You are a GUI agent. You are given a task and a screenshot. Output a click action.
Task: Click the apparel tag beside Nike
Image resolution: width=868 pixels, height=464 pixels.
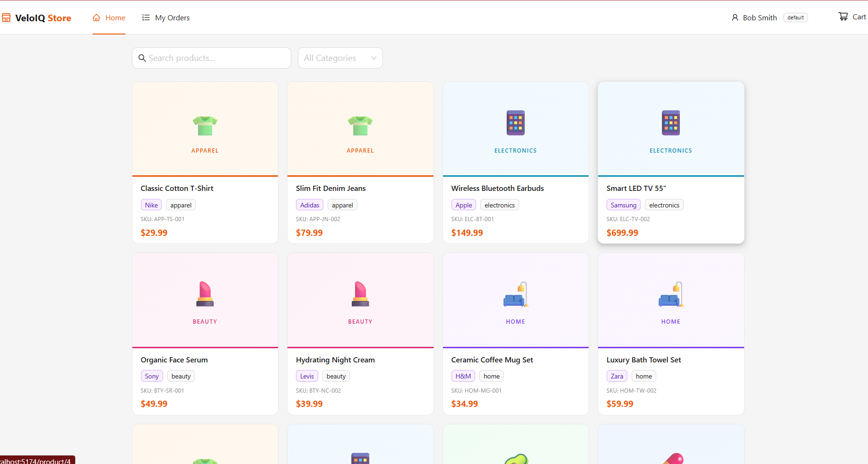(x=181, y=205)
